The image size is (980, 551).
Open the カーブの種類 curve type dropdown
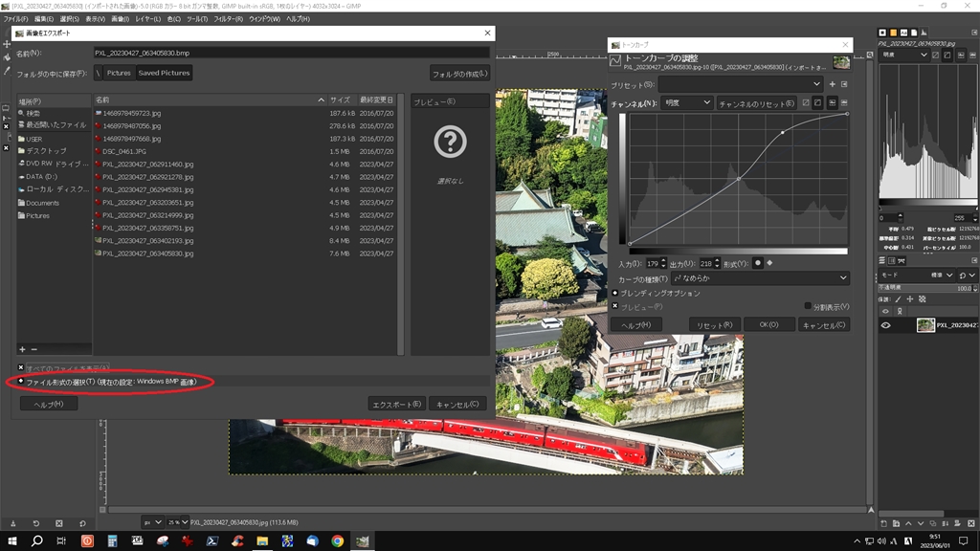click(760, 278)
